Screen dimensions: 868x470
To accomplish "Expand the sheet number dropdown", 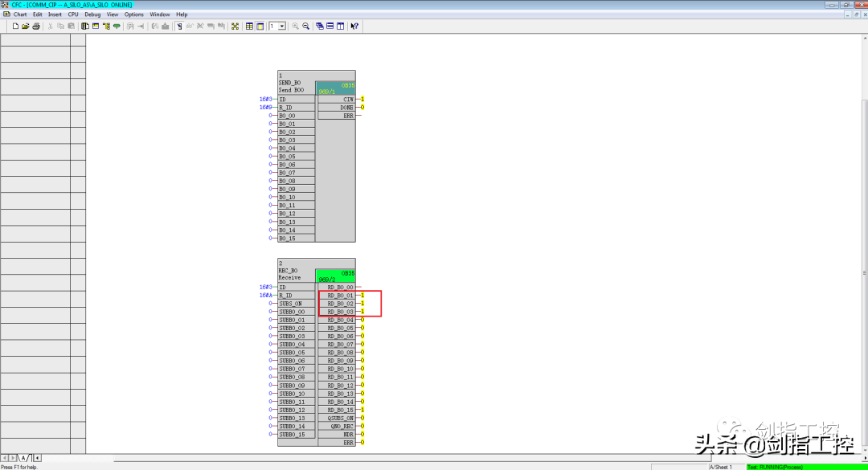I will (x=282, y=27).
